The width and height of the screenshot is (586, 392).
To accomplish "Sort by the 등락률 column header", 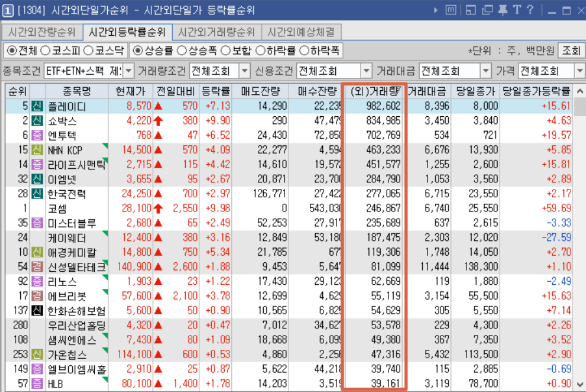I will tap(215, 91).
